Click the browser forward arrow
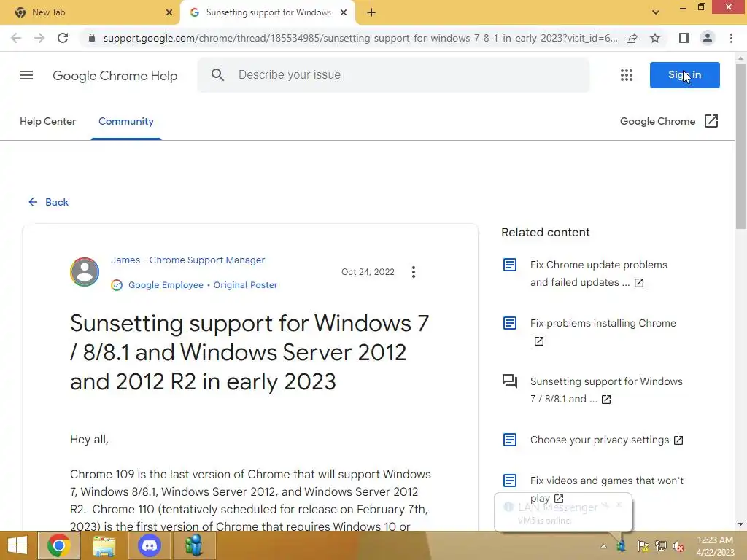The image size is (747, 560). point(39,38)
